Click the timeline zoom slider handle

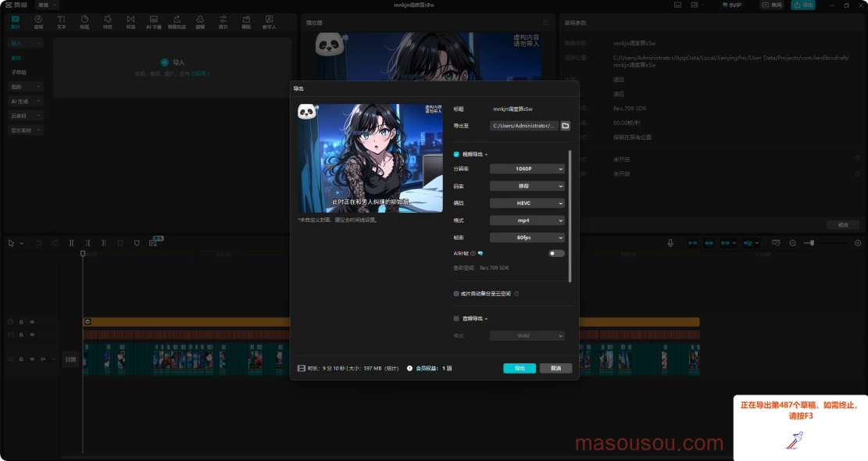(x=812, y=243)
